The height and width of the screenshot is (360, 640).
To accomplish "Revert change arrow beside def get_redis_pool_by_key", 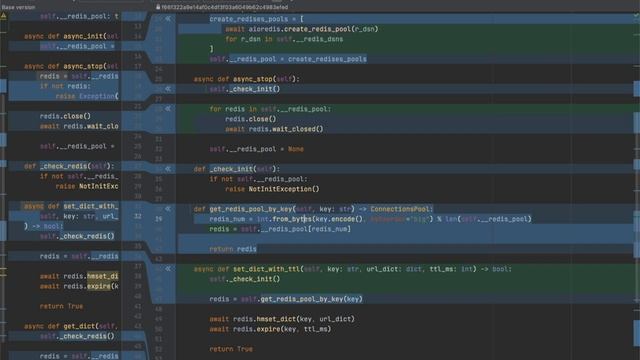I will [x=168, y=209].
